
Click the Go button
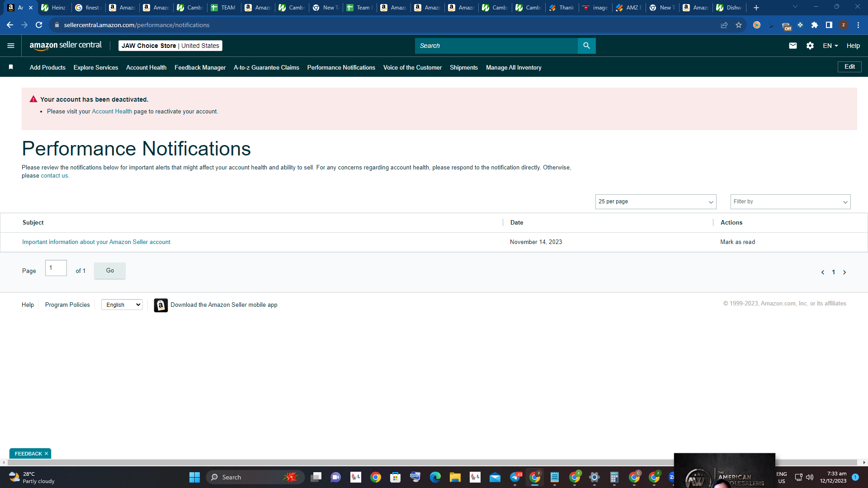pos(110,271)
